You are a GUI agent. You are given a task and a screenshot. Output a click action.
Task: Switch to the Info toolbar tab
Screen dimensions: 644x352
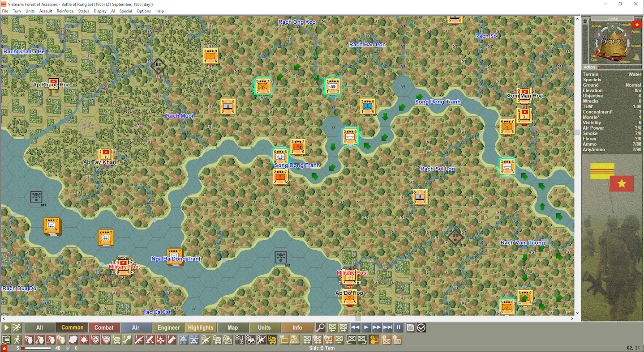(x=297, y=327)
